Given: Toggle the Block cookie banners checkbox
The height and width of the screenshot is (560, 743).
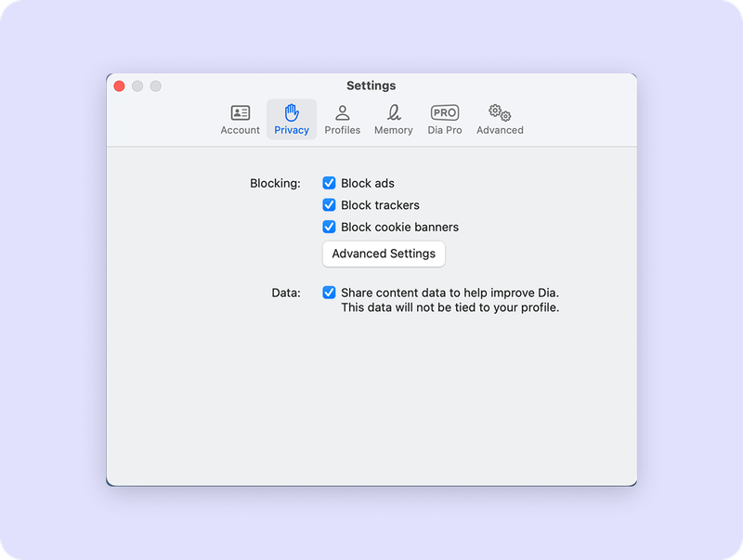Looking at the screenshot, I should click(329, 227).
